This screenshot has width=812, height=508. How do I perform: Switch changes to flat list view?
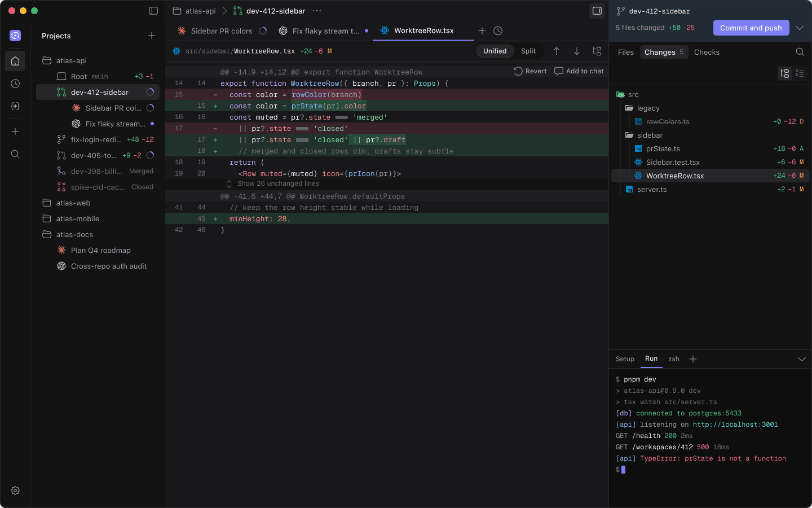pyautogui.click(x=800, y=73)
